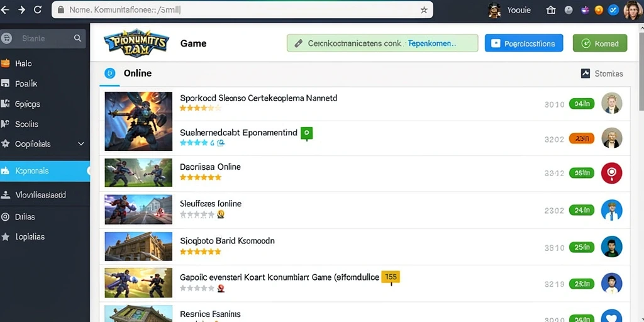Image resolution: width=644 pixels, height=322 pixels.
Task: Click the yellow 155 tag badge
Action: (x=391, y=277)
